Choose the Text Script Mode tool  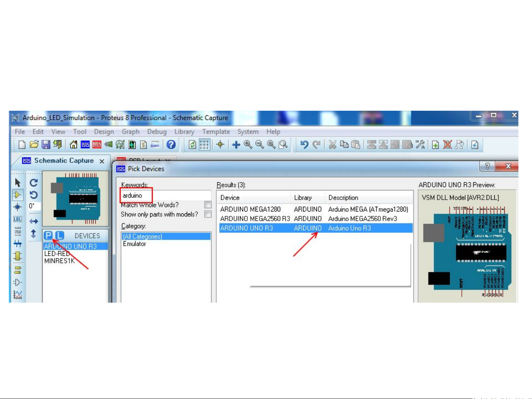[x=17, y=231]
